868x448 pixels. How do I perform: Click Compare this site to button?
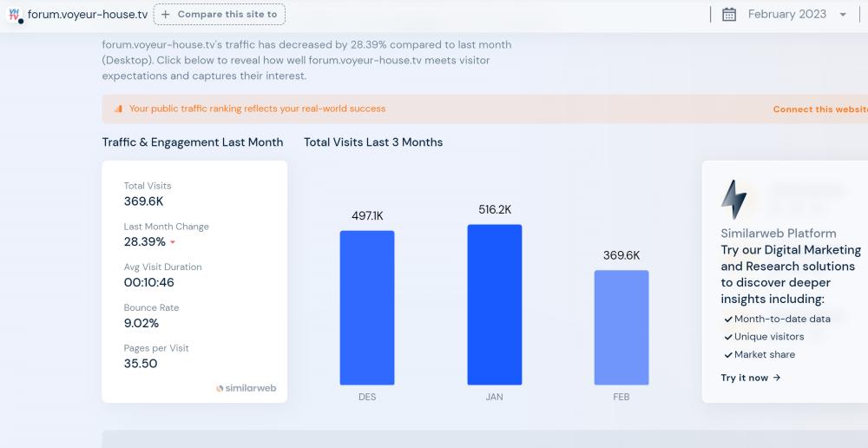point(219,15)
